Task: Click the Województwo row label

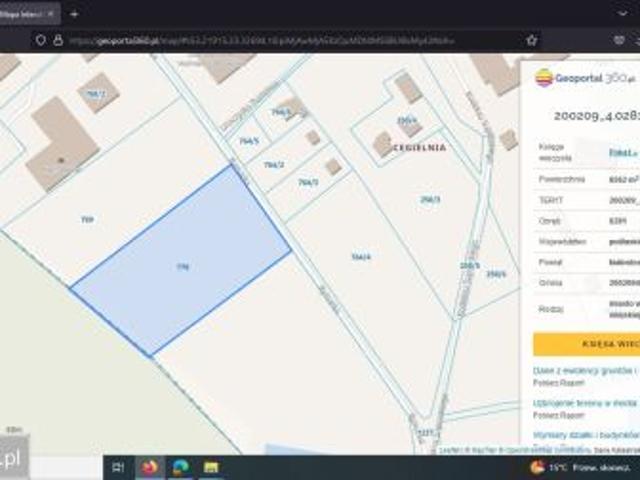Action: coord(562,242)
